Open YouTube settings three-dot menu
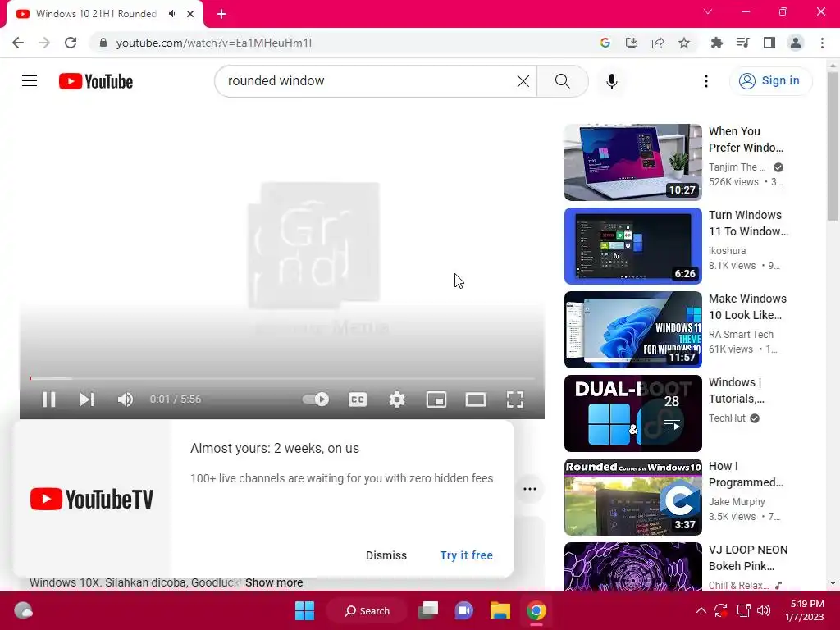This screenshot has height=630, width=840. pyautogui.click(x=706, y=81)
